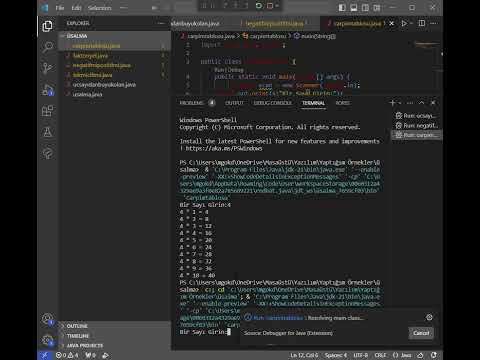Toggle the bottom panel layout icon
Viewport: 480px width, 360px height.
point(354,7)
